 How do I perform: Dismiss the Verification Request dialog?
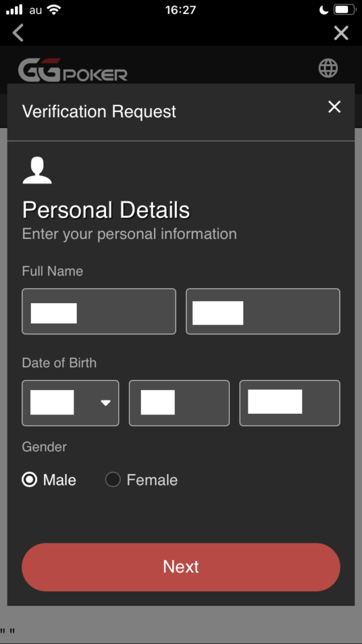pyautogui.click(x=334, y=107)
